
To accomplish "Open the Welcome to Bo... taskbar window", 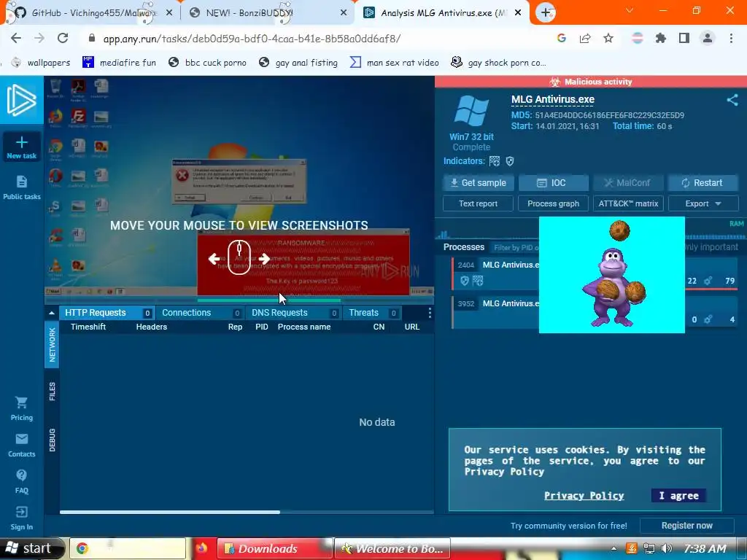I will coord(392,548).
